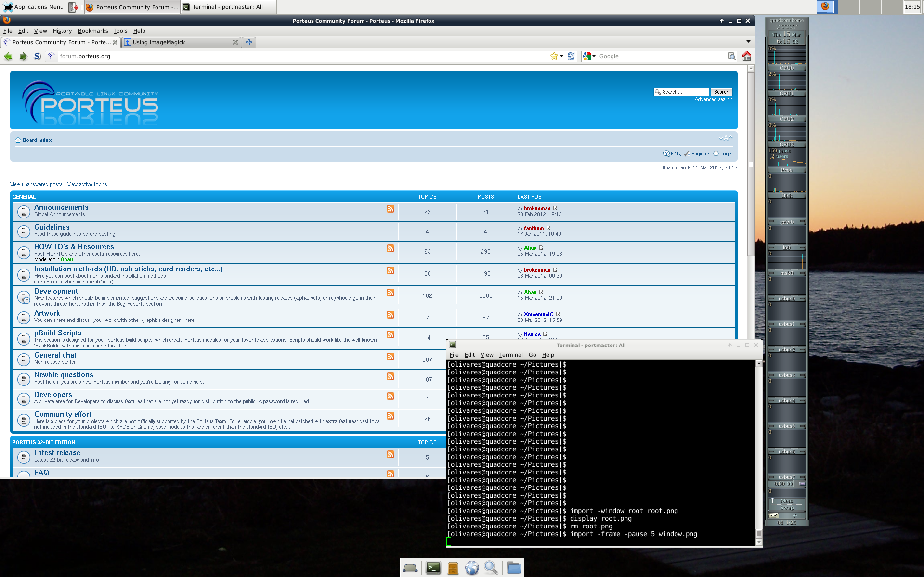Reload the page with the refresh icon
This screenshot has height=577, width=924.
(571, 56)
